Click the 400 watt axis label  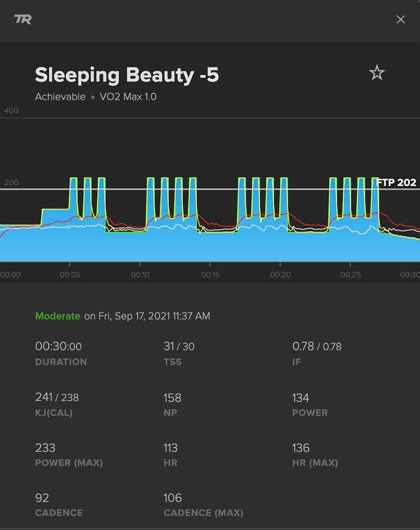pos(11,111)
